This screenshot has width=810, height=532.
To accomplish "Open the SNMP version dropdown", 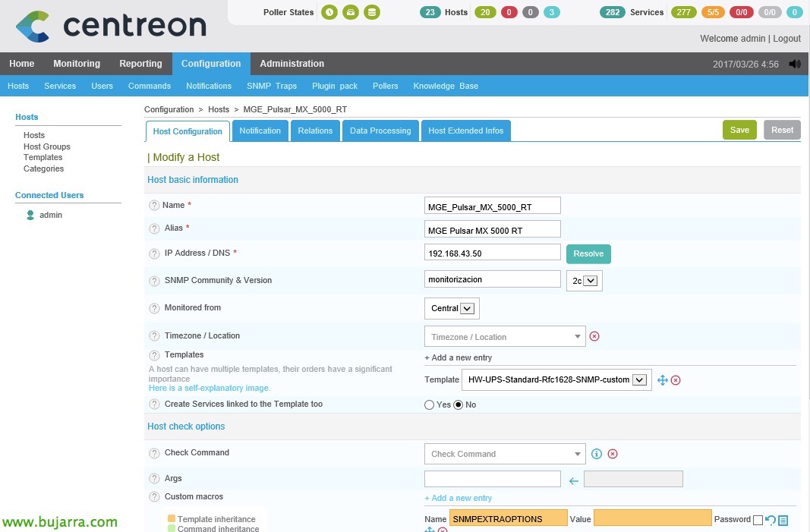I will 585,281.
